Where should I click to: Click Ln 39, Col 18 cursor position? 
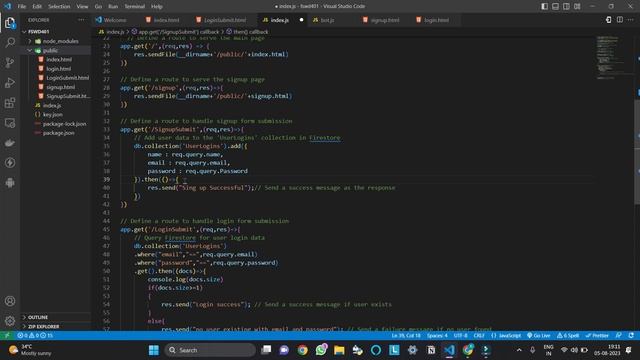pyautogui.click(x=406, y=336)
